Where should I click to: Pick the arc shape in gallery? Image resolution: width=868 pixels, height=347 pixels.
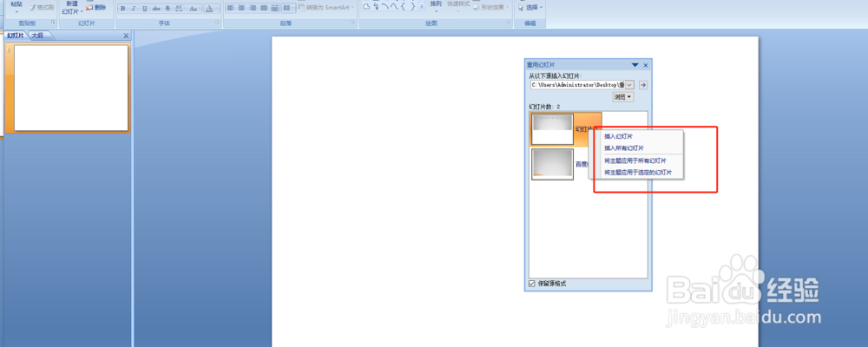pos(385,6)
